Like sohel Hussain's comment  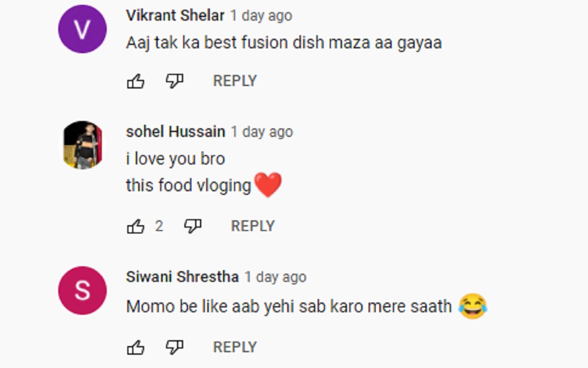pyautogui.click(x=136, y=226)
